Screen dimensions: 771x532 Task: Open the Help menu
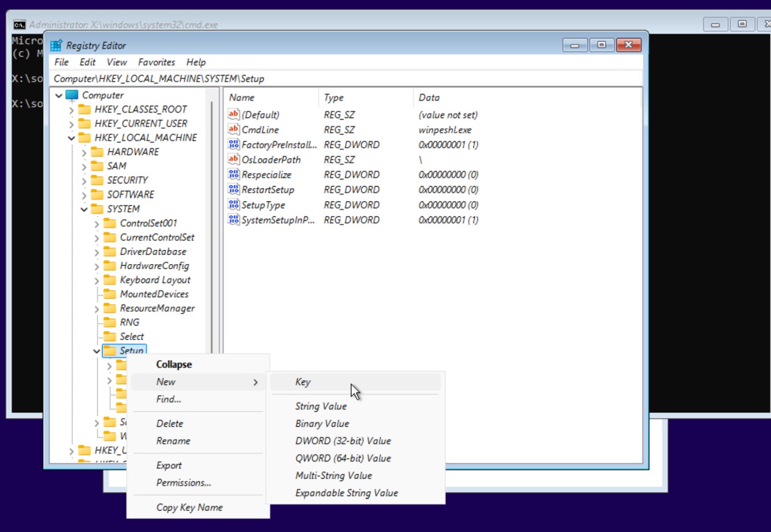[x=196, y=62]
